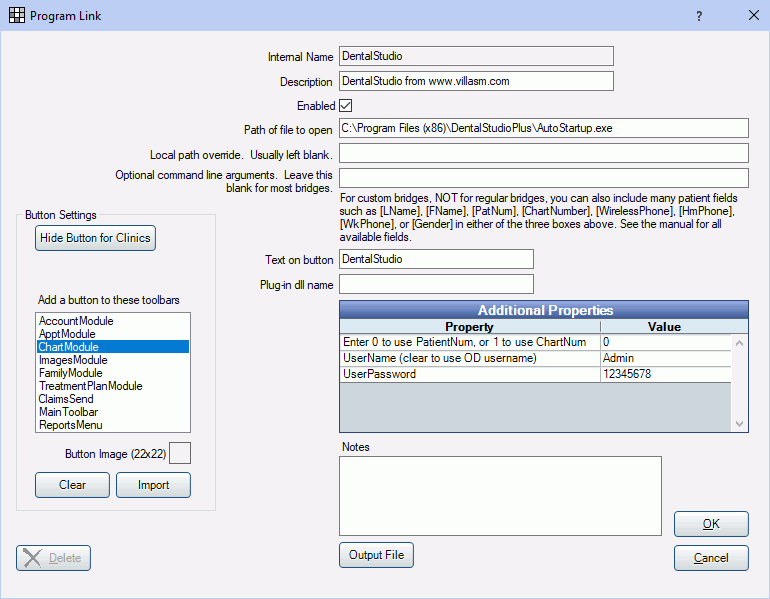
Task: Click the Additional Properties title bar
Action: [x=544, y=310]
